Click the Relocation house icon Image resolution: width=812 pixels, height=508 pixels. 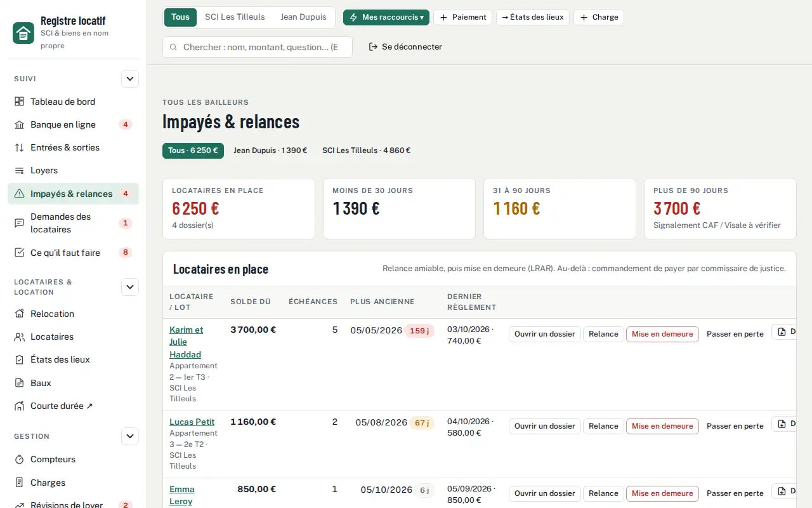click(19, 314)
